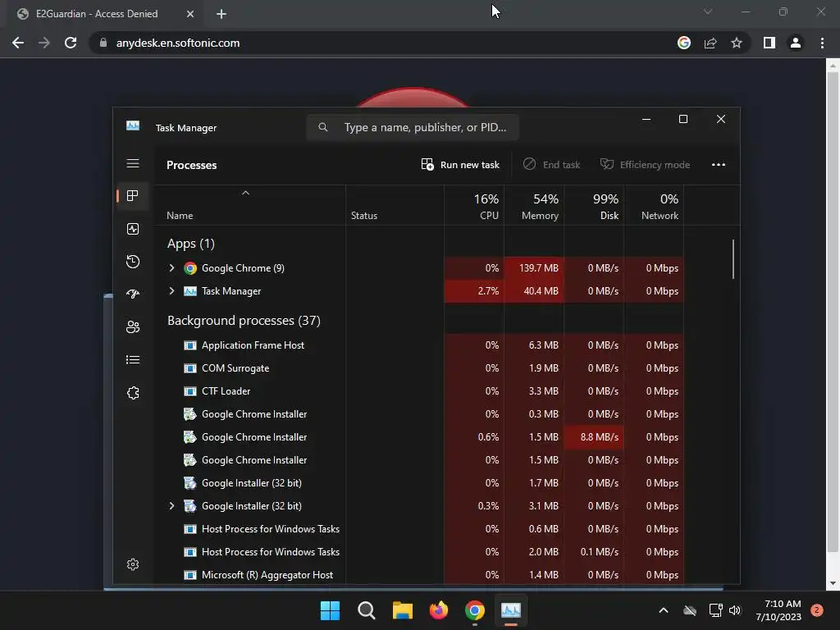Open the Chrome tab search chevron
The image size is (840, 630).
tap(708, 11)
